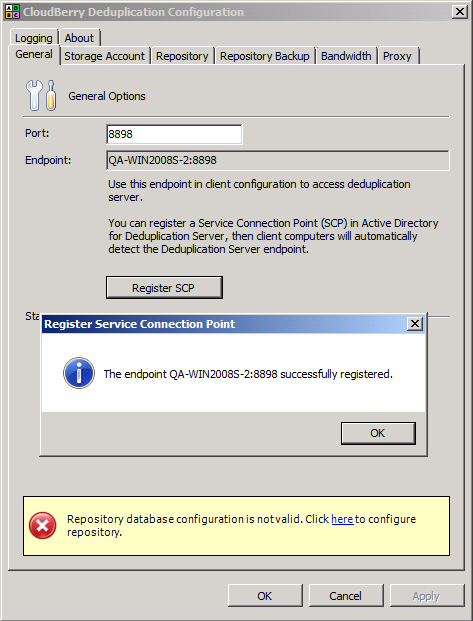Confirm the registration message with OK

tap(378, 433)
